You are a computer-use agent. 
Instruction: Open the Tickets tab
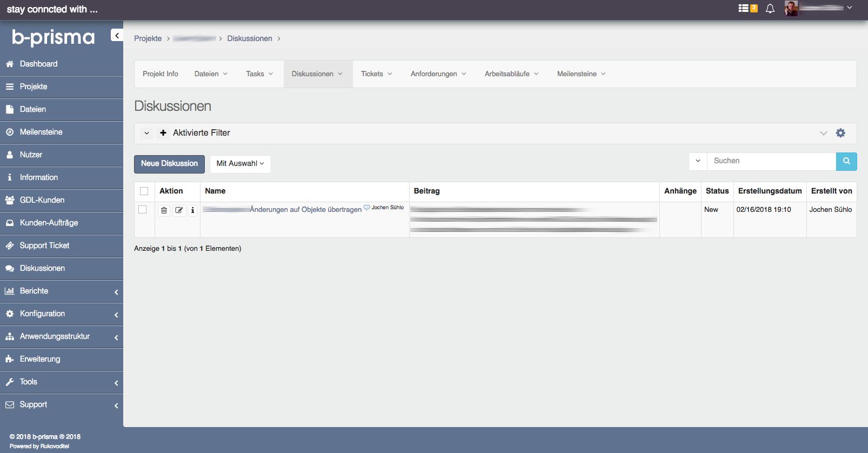[x=376, y=74]
